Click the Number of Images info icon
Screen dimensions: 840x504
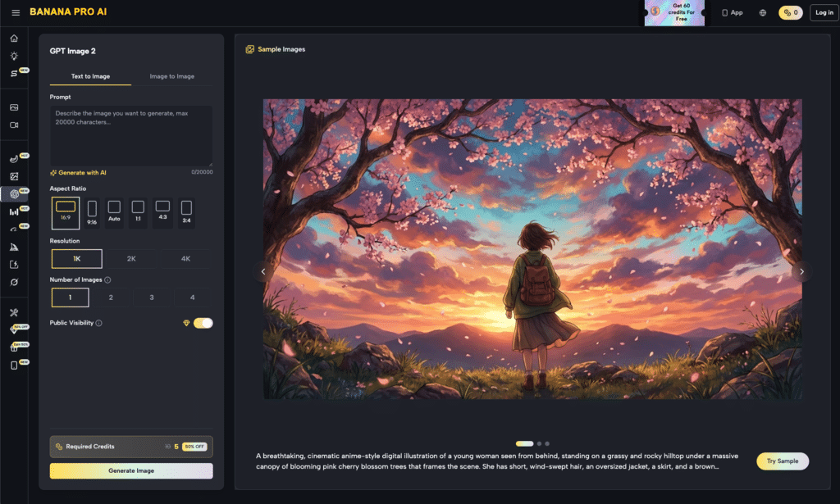pyautogui.click(x=107, y=280)
